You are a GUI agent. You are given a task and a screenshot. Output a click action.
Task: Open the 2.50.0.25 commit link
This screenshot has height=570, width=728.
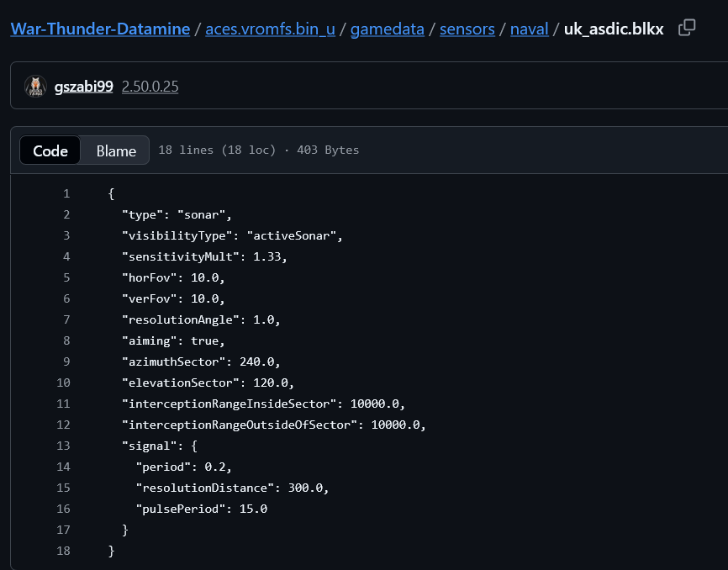click(x=150, y=86)
